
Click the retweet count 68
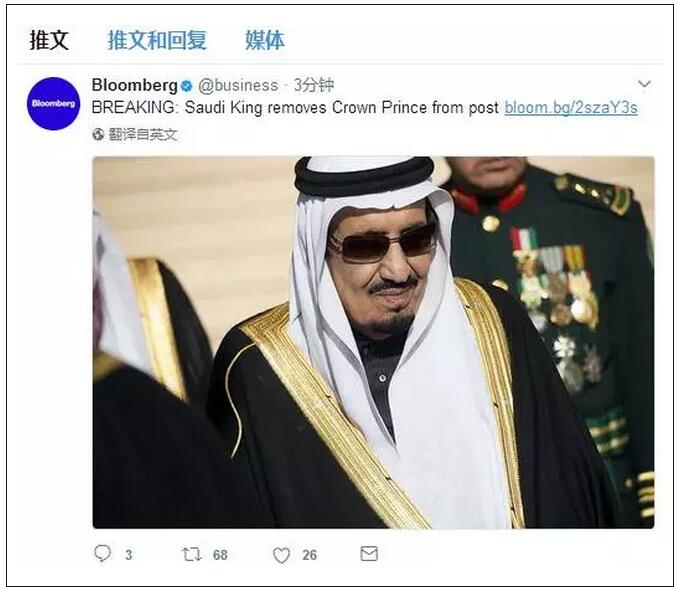pyautogui.click(x=220, y=555)
